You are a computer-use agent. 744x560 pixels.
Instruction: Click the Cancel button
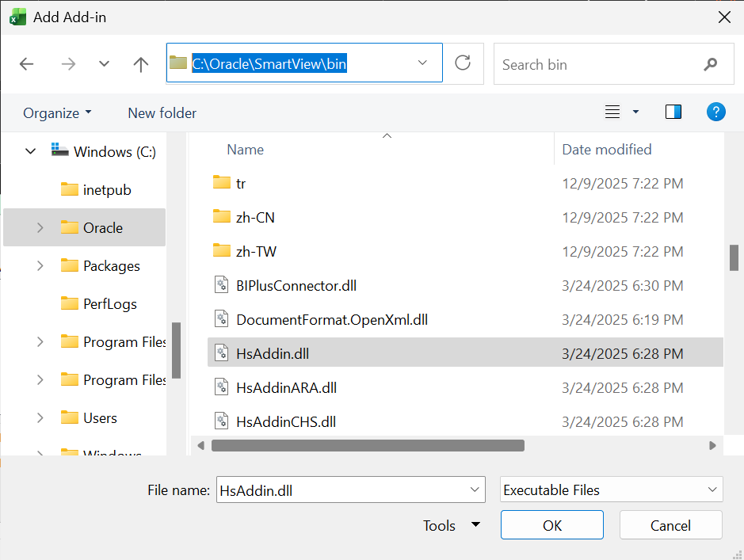(x=670, y=525)
